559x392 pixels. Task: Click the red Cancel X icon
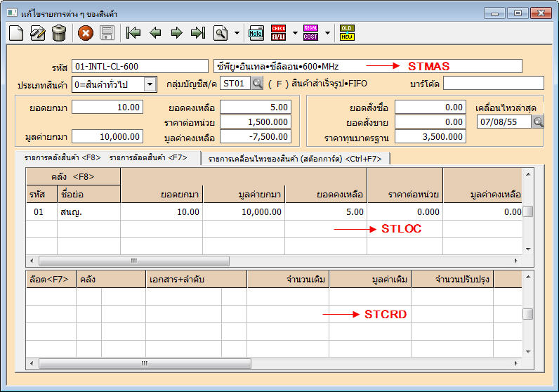tap(86, 32)
